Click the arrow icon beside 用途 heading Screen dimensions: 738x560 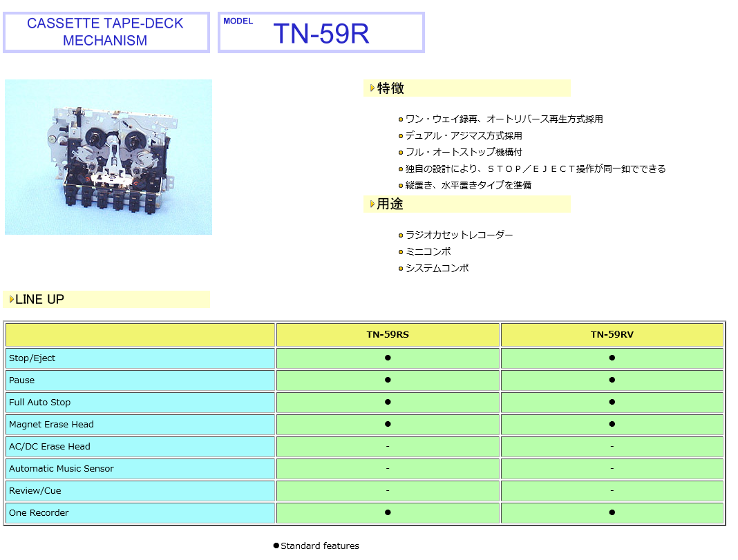(x=372, y=204)
